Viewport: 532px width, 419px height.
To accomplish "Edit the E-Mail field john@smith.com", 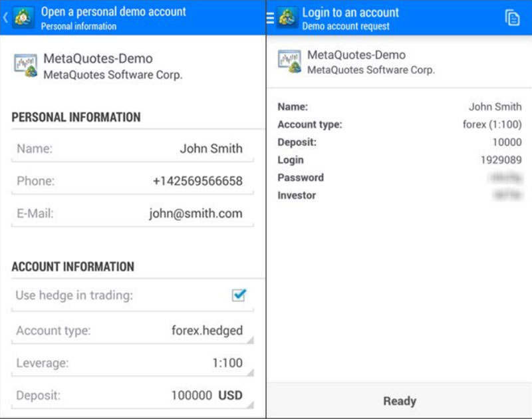I will coord(132,213).
